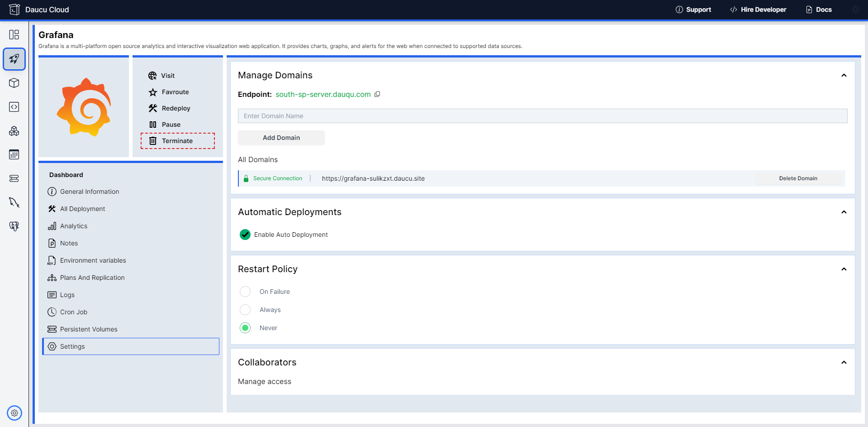This screenshot has height=427, width=868.
Task: Open the dashboard layout sidebar icon
Action: [14, 35]
